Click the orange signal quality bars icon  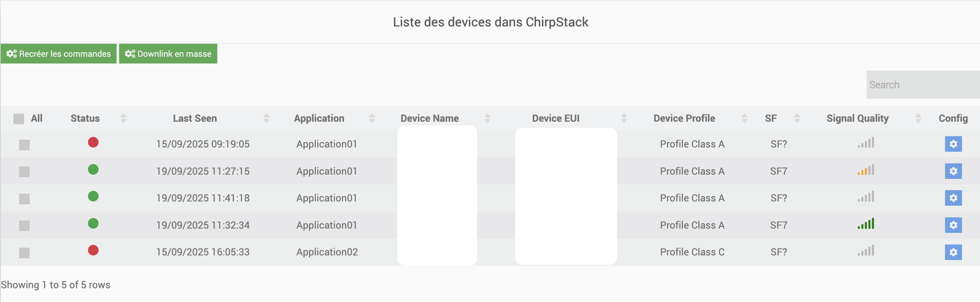(x=866, y=170)
